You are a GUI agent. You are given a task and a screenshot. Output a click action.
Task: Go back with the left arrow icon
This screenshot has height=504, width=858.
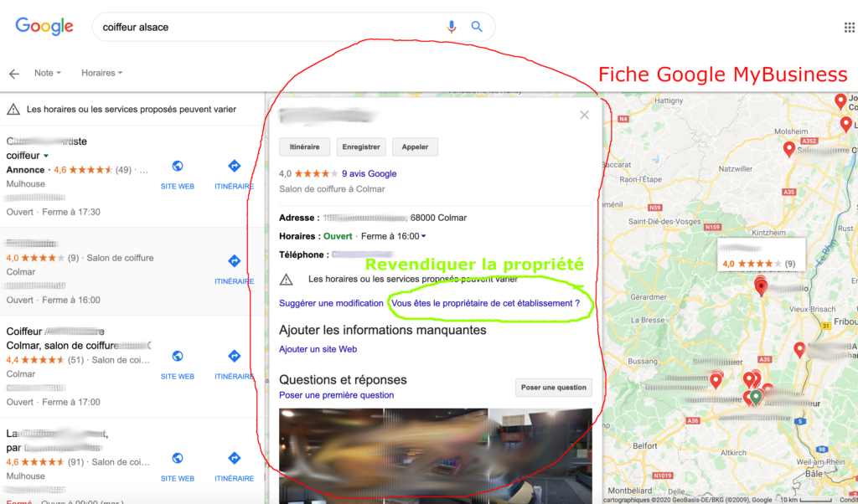(14, 74)
